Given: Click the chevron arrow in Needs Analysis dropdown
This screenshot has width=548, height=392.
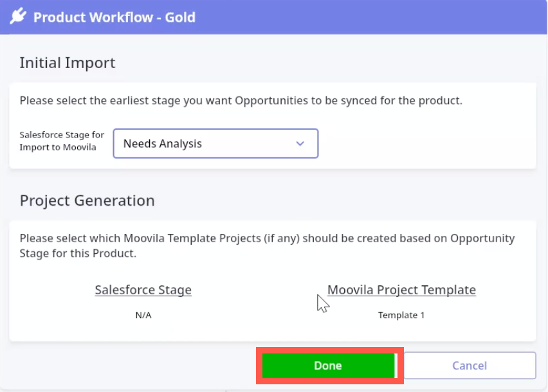Looking at the screenshot, I should [300, 143].
